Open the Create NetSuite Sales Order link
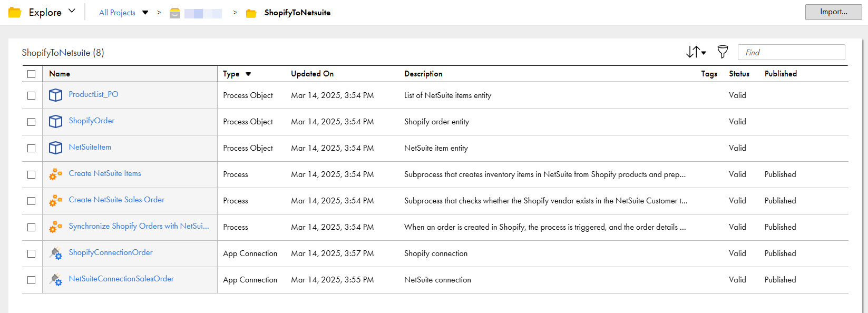 116,200
